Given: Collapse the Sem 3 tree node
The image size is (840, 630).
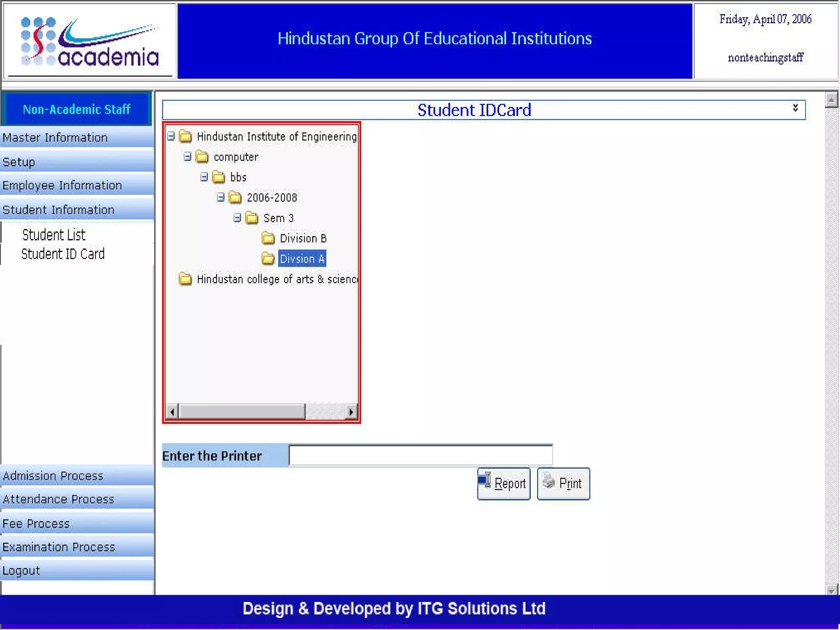Looking at the screenshot, I should click(x=237, y=218).
